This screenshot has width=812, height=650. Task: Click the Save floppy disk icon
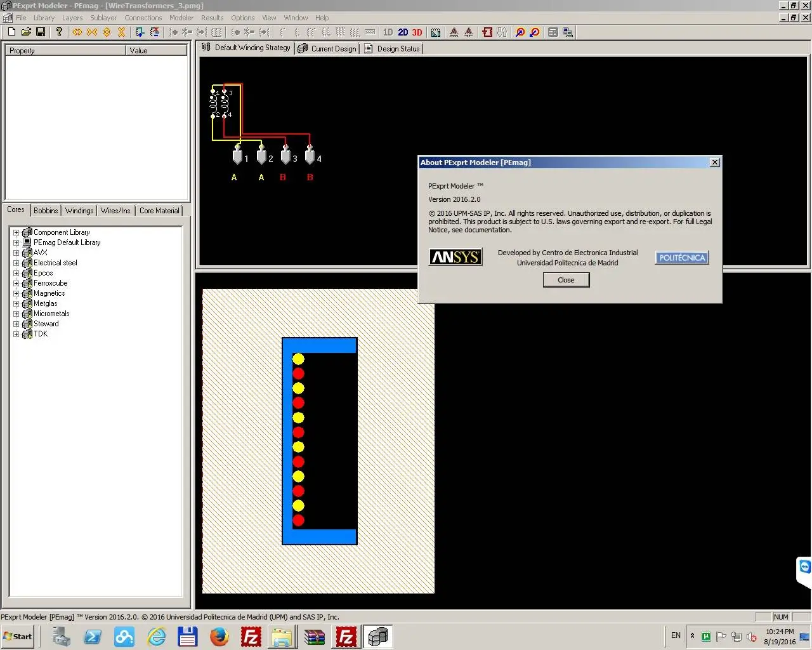[41, 32]
